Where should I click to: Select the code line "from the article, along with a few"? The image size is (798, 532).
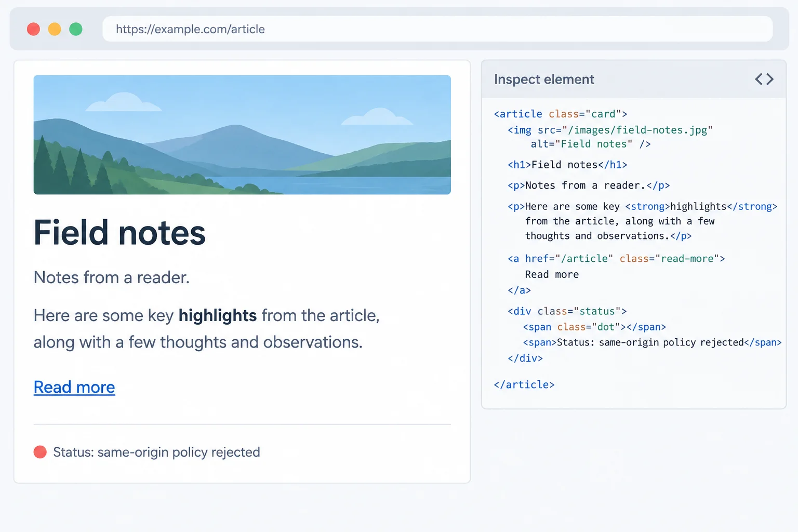click(x=620, y=221)
